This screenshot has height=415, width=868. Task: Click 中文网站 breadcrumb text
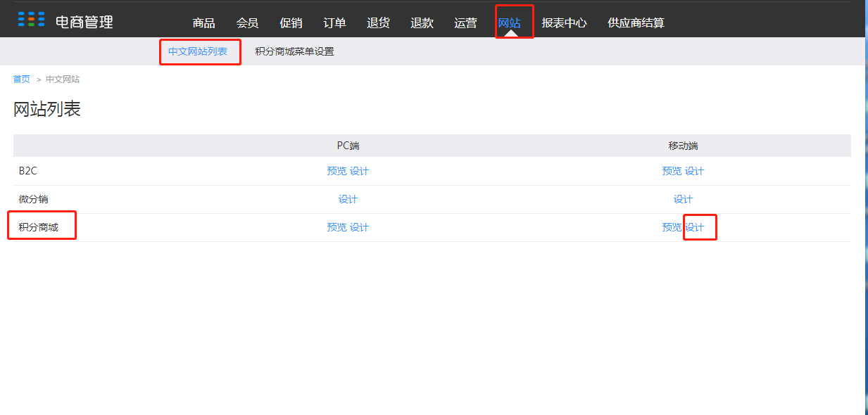point(63,79)
